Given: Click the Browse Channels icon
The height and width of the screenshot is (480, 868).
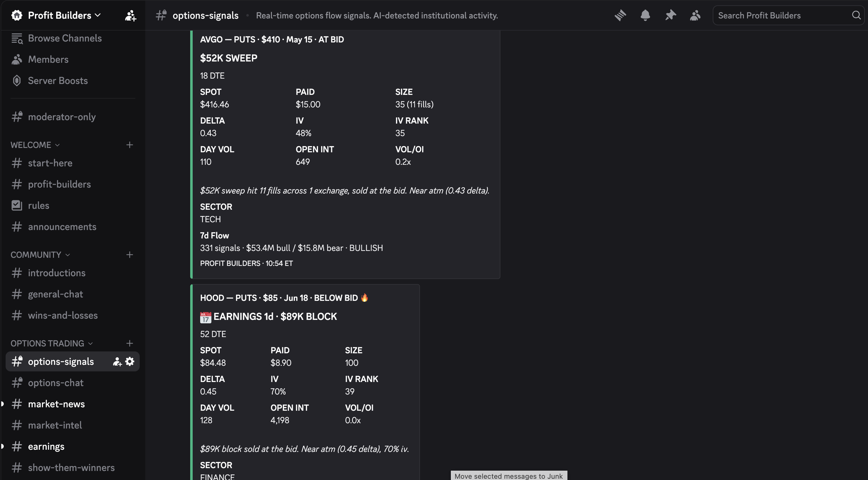Looking at the screenshot, I should tap(17, 38).
